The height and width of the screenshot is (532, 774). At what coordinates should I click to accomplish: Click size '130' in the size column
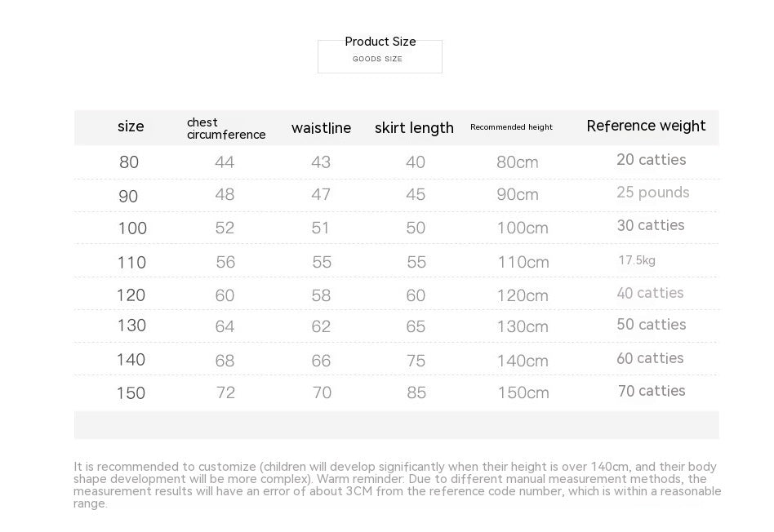point(131,326)
